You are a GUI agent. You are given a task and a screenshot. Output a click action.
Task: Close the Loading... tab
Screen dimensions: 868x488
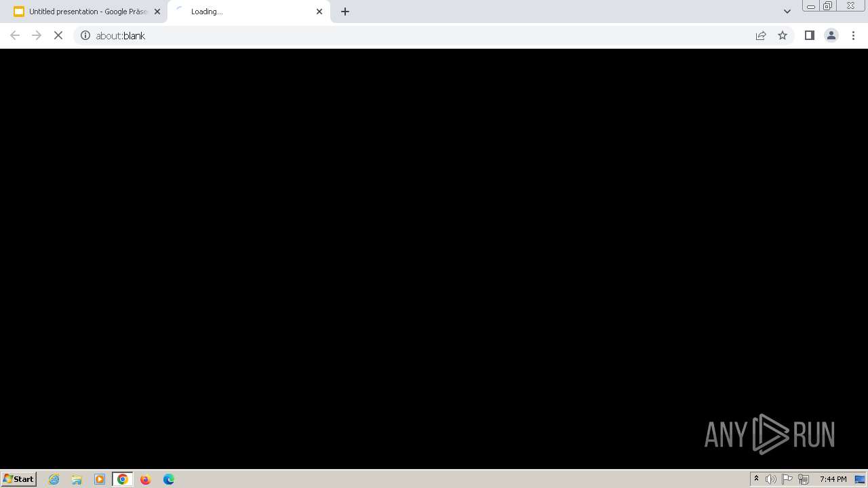tap(319, 12)
